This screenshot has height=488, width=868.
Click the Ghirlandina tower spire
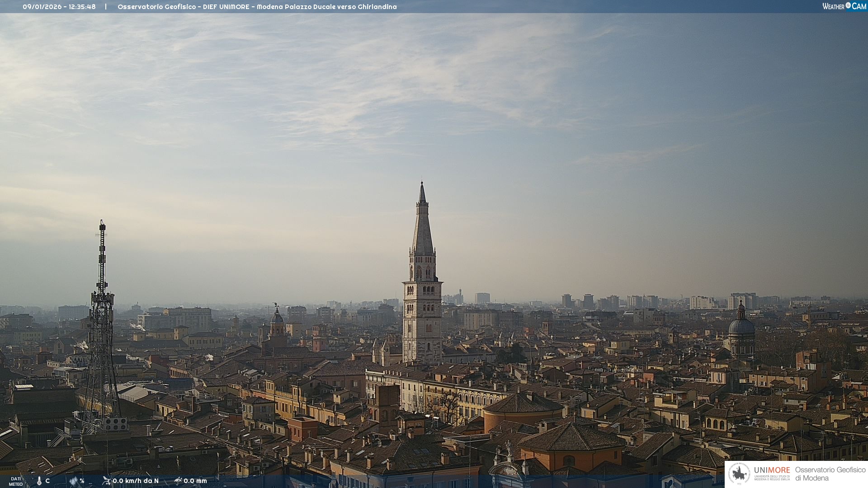422,221
